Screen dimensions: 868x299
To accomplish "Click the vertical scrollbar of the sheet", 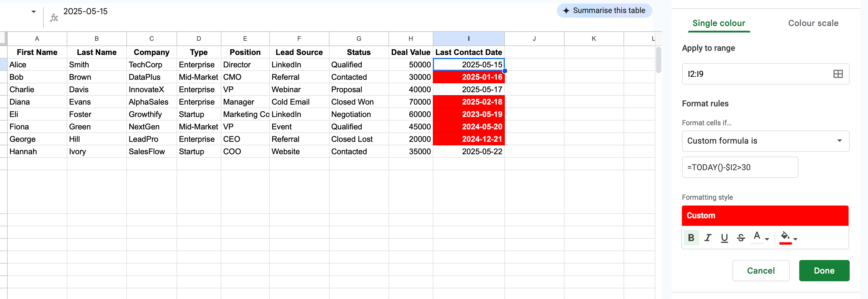I will [x=658, y=60].
